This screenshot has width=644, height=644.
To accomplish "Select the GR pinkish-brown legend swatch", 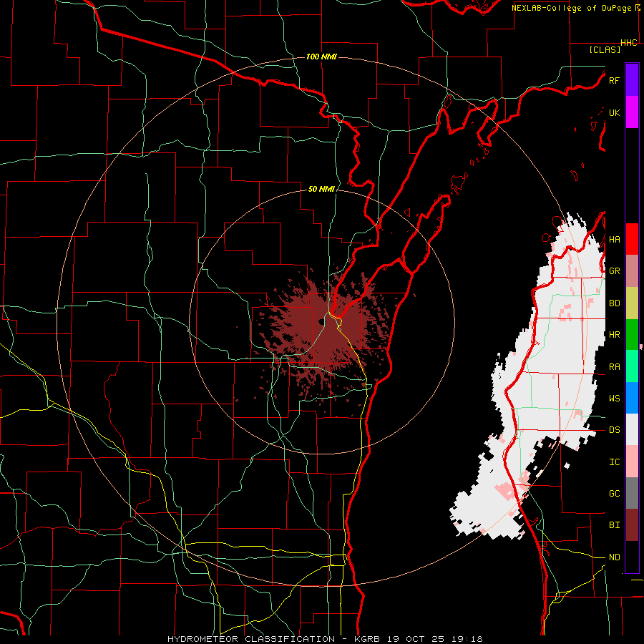I will coord(632,270).
